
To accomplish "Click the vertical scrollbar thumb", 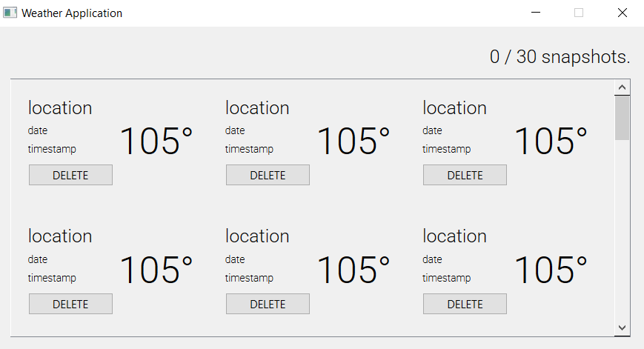I will (623, 118).
